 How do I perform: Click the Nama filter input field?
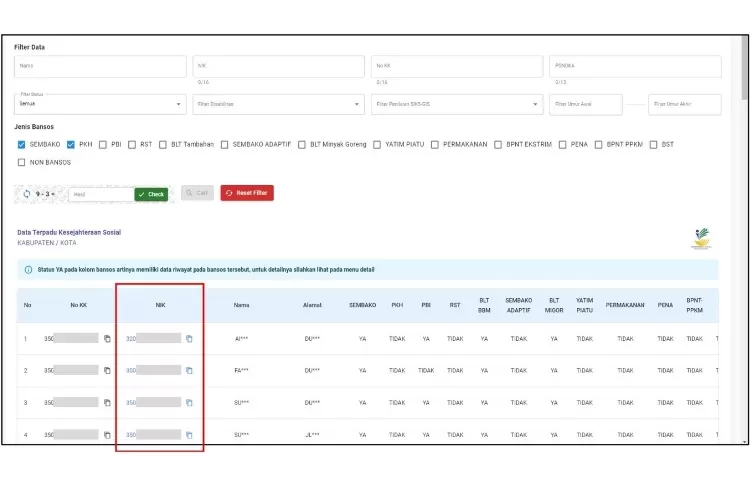[x=100, y=66]
